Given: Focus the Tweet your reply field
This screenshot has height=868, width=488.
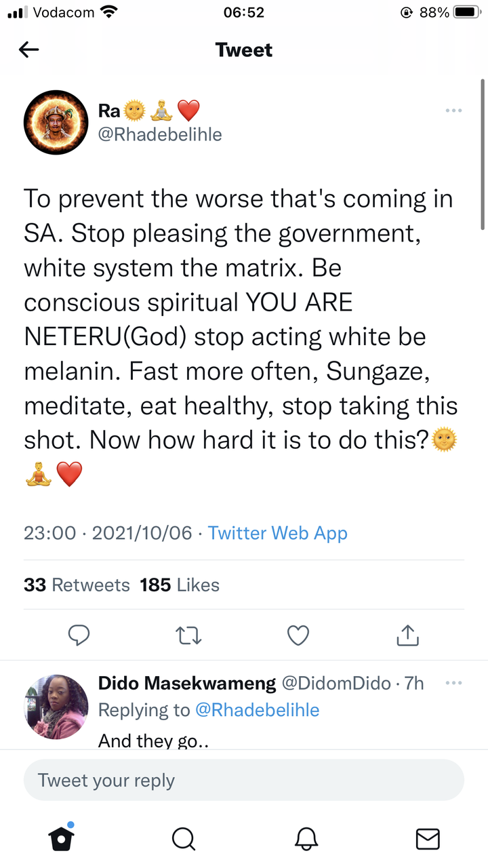Looking at the screenshot, I should (x=244, y=781).
